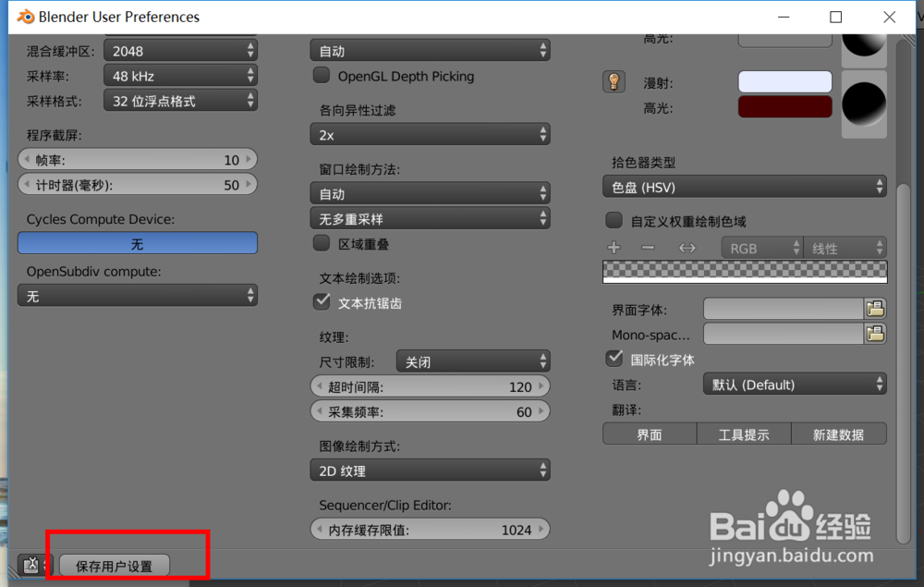Viewport: 924px width, 587px height.
Task: Click 保存用户设置 button
Action: point(115,566)
